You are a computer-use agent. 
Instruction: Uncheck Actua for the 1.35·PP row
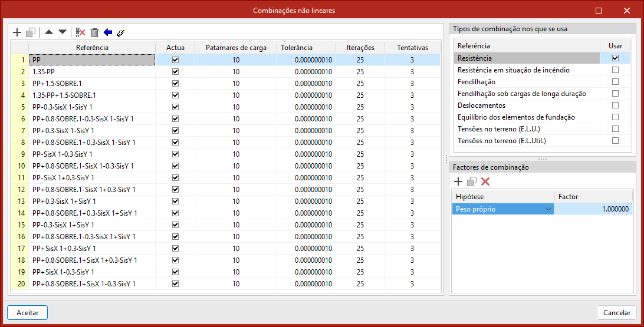(x=175, y=71)
